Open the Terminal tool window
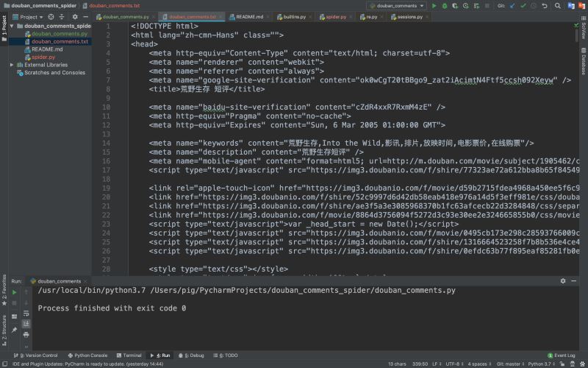Screen dimensions: 588x368 pos(129,355)
